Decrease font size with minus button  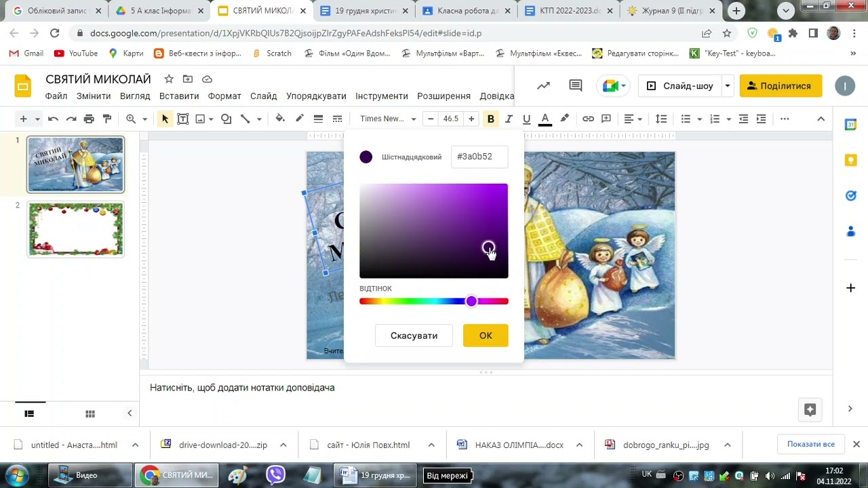coord(431,119)
